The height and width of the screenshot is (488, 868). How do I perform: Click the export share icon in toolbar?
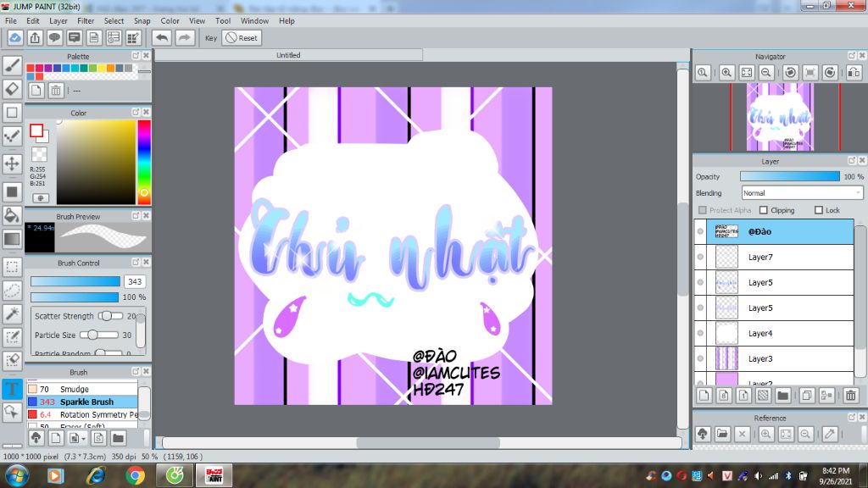pyautogui.click(x=35, y=37)
